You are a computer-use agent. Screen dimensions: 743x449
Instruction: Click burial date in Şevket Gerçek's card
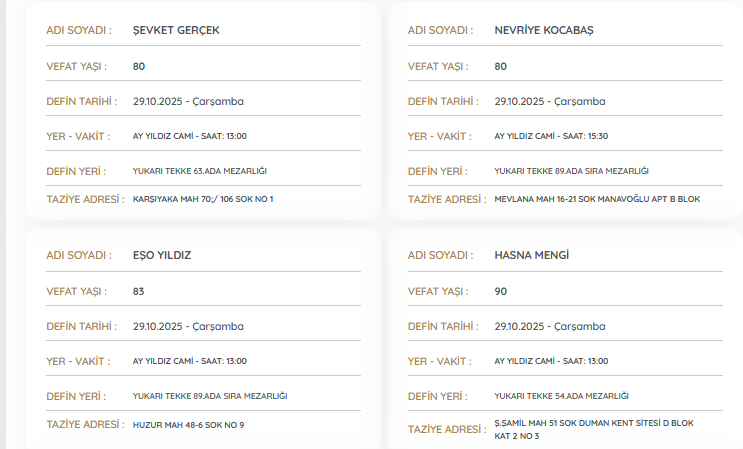pos(188,101)
